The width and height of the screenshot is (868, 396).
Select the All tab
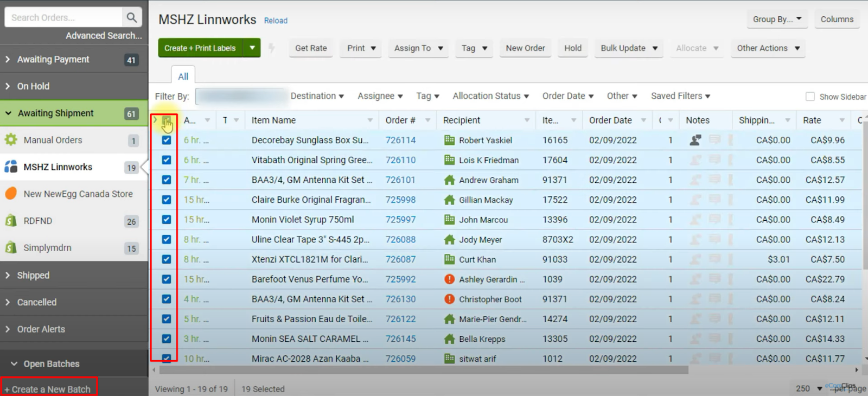tap(183, 76)
